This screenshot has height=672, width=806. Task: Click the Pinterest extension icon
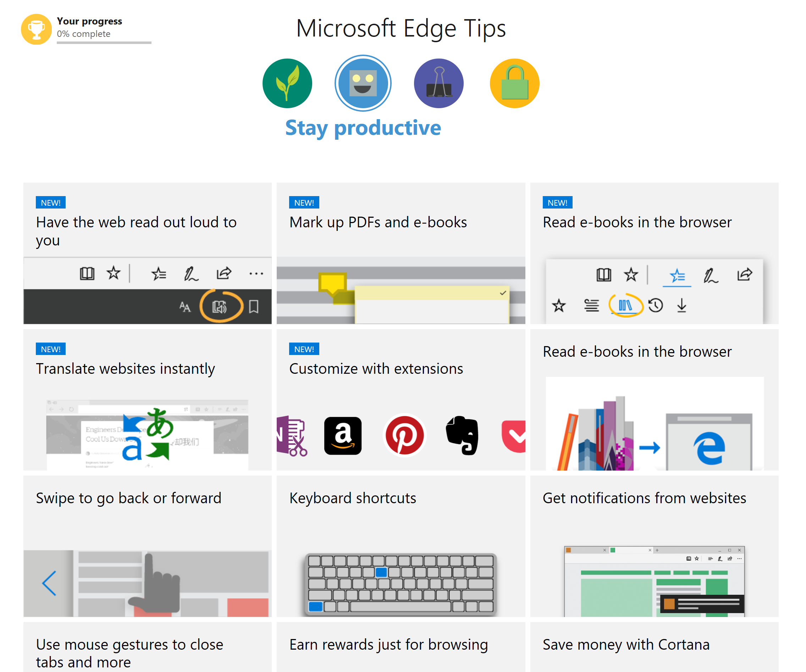point(404,435)
